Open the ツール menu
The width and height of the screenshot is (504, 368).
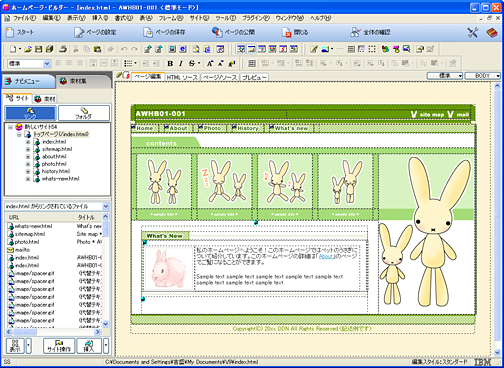pyautogui.click(x=226, y=18)
